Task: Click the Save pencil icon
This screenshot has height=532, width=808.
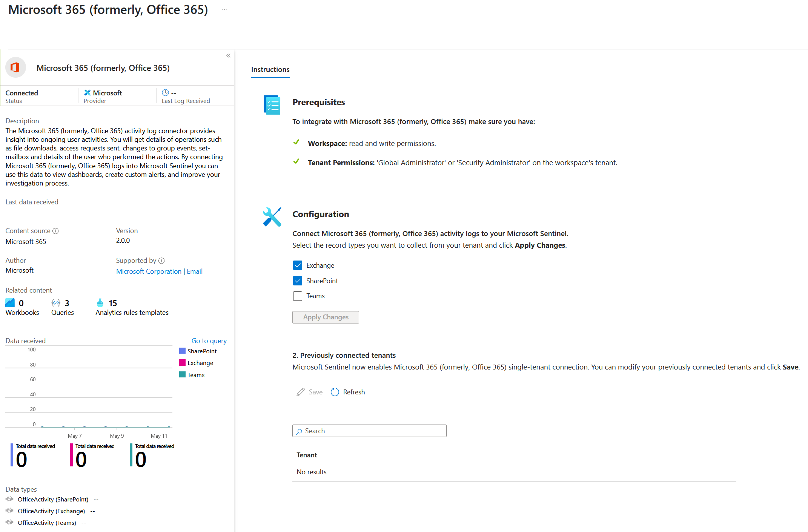Action: 301,392
